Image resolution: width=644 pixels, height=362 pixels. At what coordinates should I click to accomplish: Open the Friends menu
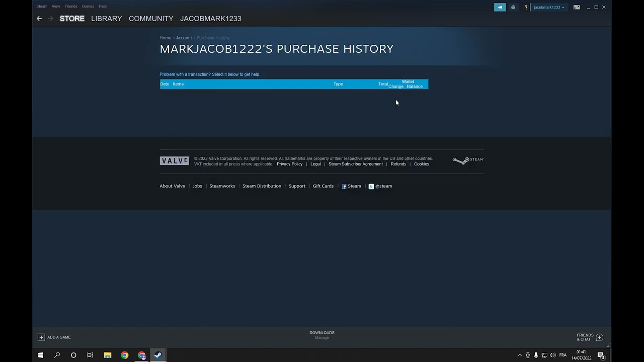tap(71, 6)
